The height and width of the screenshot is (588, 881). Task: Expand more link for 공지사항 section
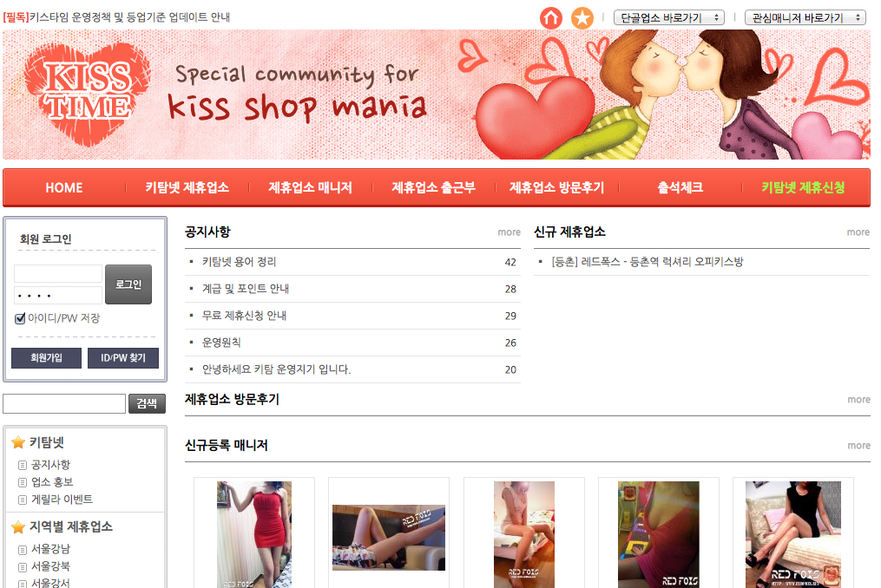pyautogui.click(x=509, y=232)
